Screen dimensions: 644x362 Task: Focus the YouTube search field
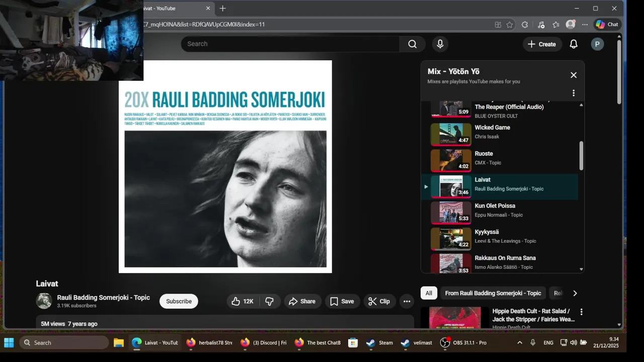290,44
